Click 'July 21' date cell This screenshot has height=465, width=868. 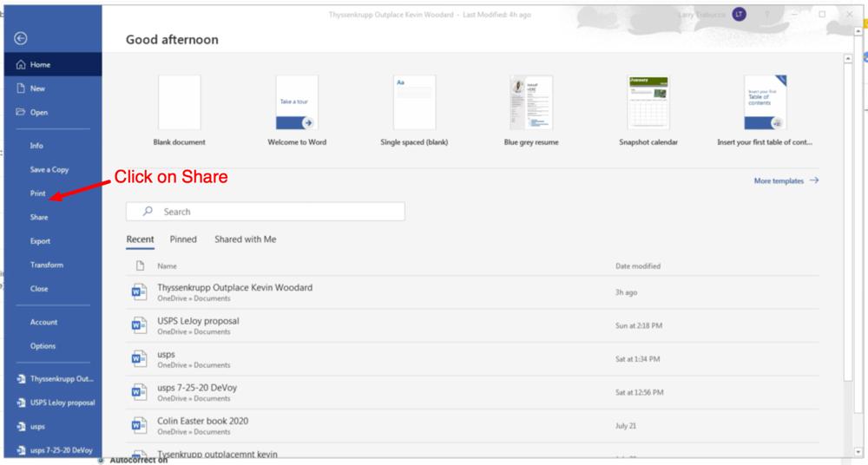coord(626,426)
